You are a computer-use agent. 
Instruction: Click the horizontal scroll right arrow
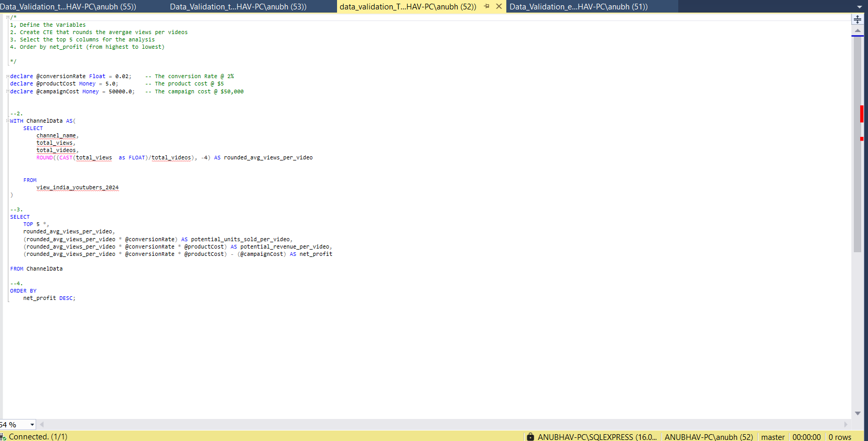tap(845, 424)
